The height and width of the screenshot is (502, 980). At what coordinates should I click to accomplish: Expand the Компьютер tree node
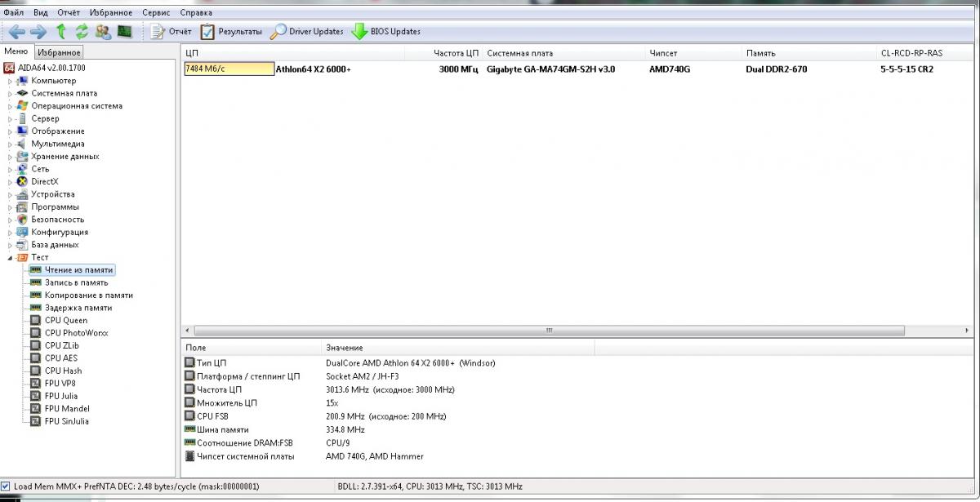tap(10, 81)
